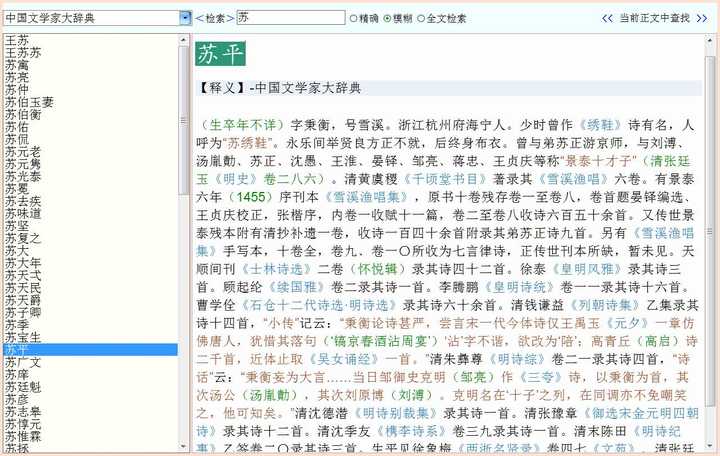Click the 《皇明诗统》 title in the article

coord(519,287)
